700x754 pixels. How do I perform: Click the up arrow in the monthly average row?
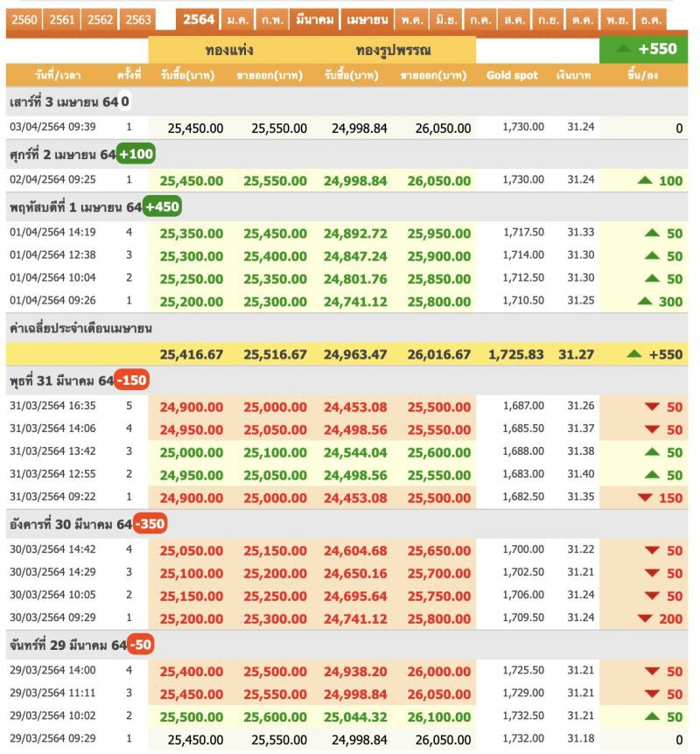click(634, 354)
